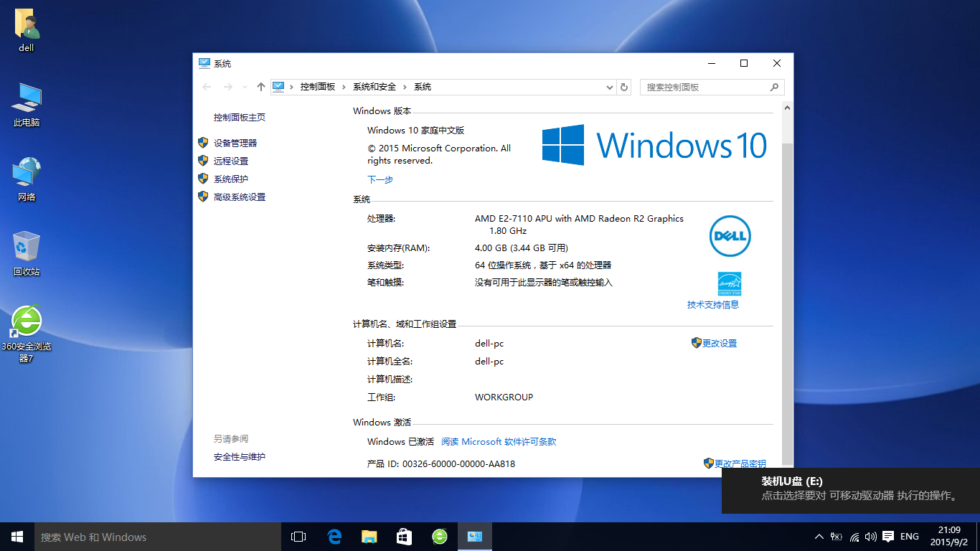Screen dimensions: 980x551
Task: Expand the chevron before 控制面板 in the breadcrumb
Action: point(292,87)
